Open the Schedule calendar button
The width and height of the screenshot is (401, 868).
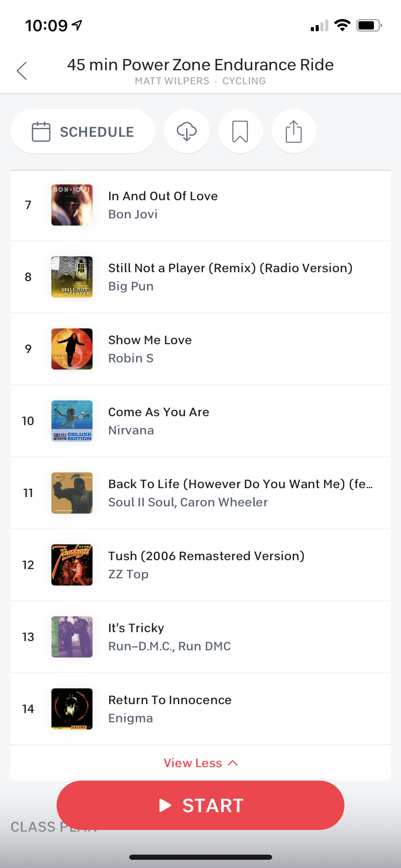[x=83, y=132]
